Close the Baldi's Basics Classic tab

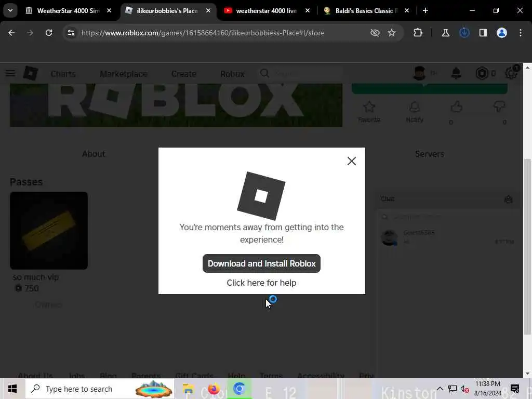click(x=407, y=10)
